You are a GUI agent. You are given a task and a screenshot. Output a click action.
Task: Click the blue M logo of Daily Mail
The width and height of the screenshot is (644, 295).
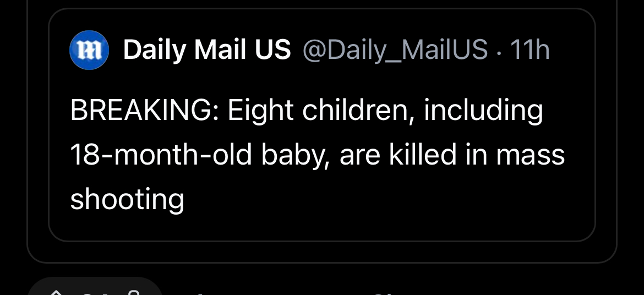pyautogui.click(x=89, y=51)
